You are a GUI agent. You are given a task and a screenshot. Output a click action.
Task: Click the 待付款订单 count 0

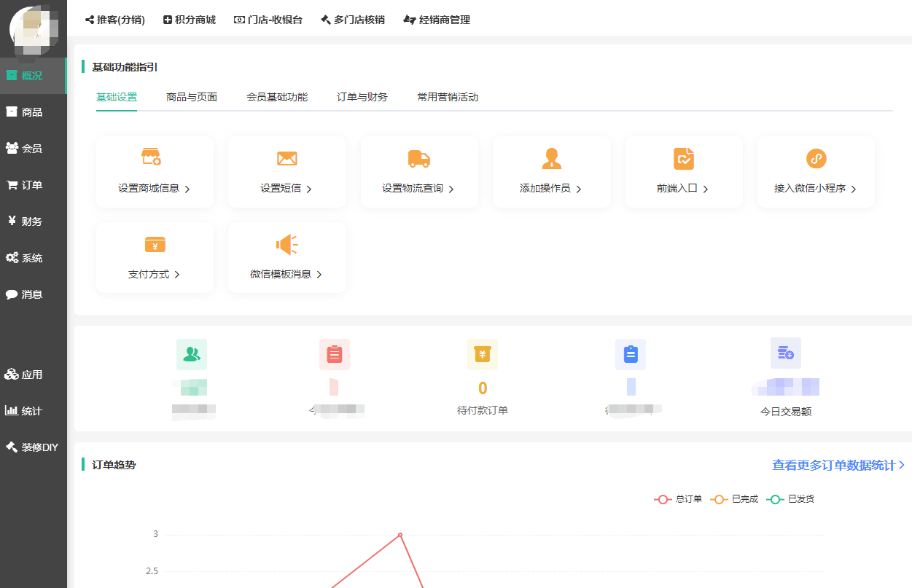pyautogui.click(x=483, y=388)
